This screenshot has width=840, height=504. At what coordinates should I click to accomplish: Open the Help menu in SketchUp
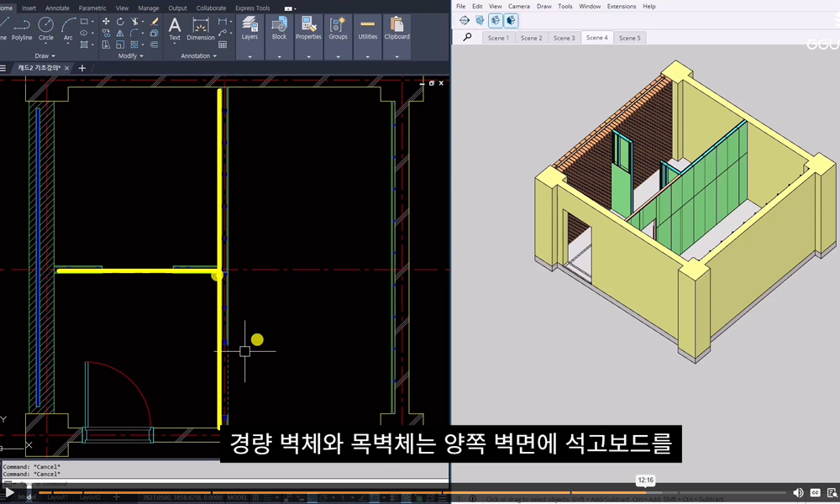pyautogui.click(x=648, y=7)
